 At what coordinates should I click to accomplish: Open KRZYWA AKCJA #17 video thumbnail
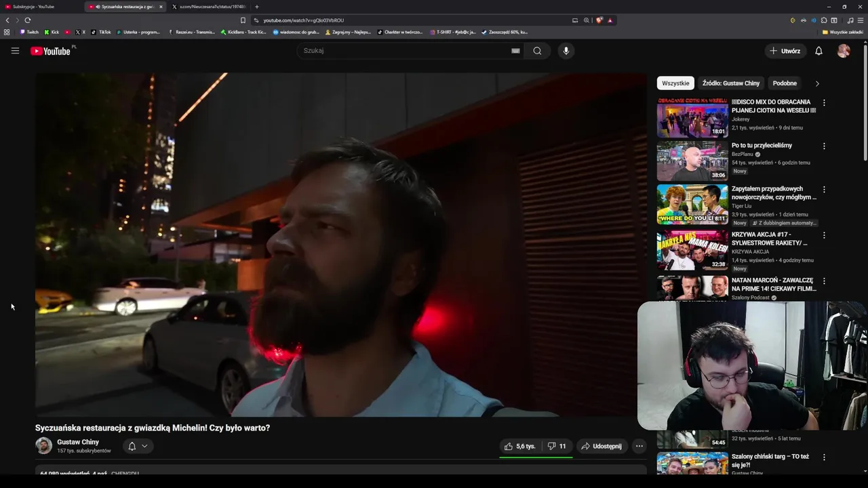(692, 250)
